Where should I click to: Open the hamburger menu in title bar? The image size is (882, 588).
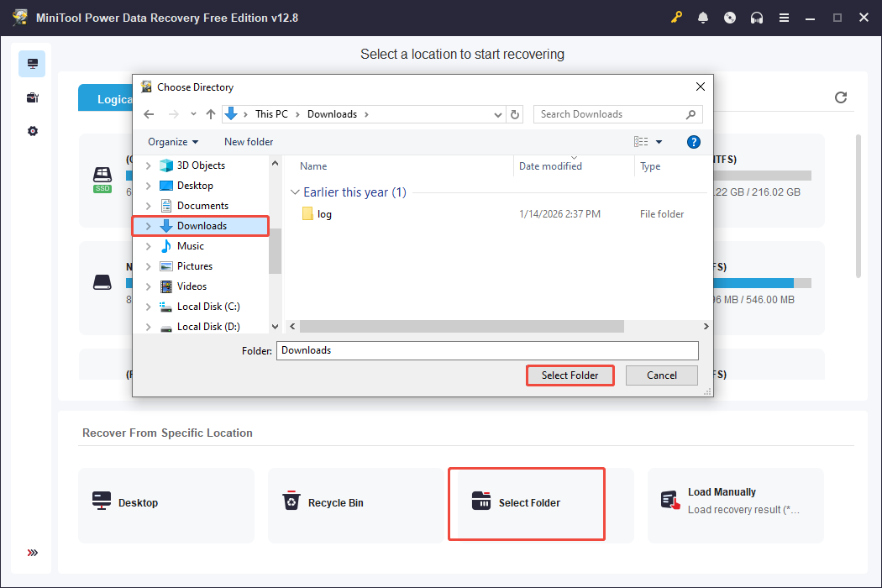tap(784, 18)
